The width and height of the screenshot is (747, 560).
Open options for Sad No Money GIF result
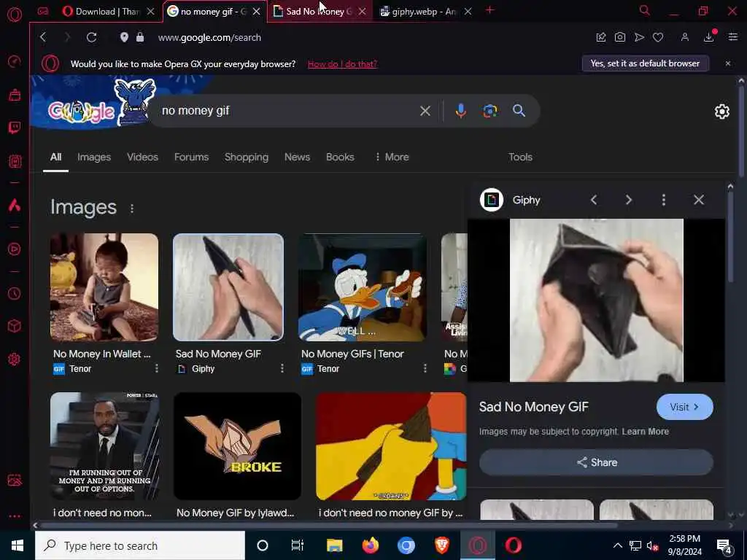click(x=282, y=368)
